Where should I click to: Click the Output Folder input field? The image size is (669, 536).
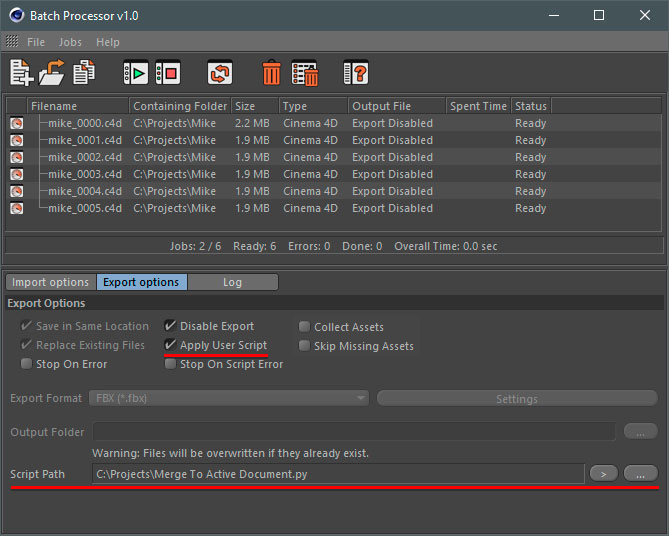[354, 431]
